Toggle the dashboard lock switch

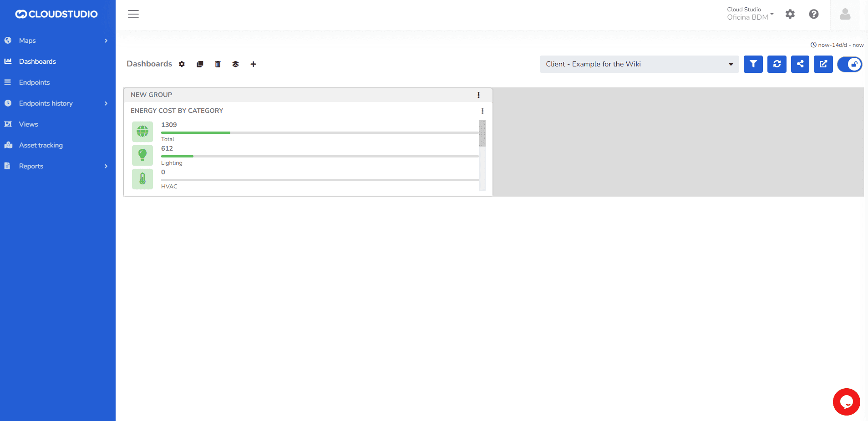(x=849, y=64)
